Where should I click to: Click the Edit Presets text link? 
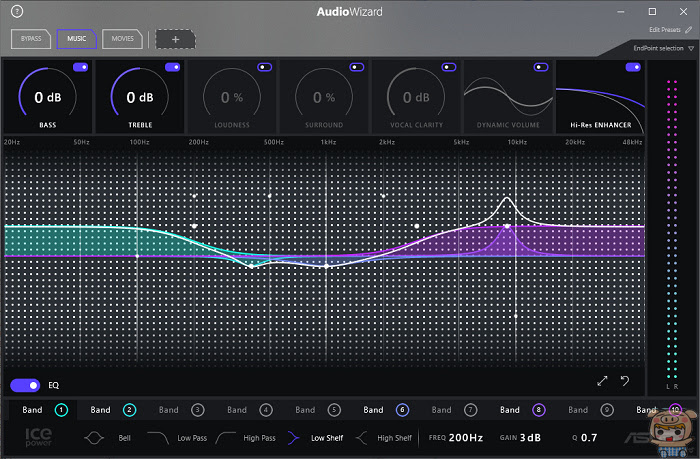[x=665, y=29]
